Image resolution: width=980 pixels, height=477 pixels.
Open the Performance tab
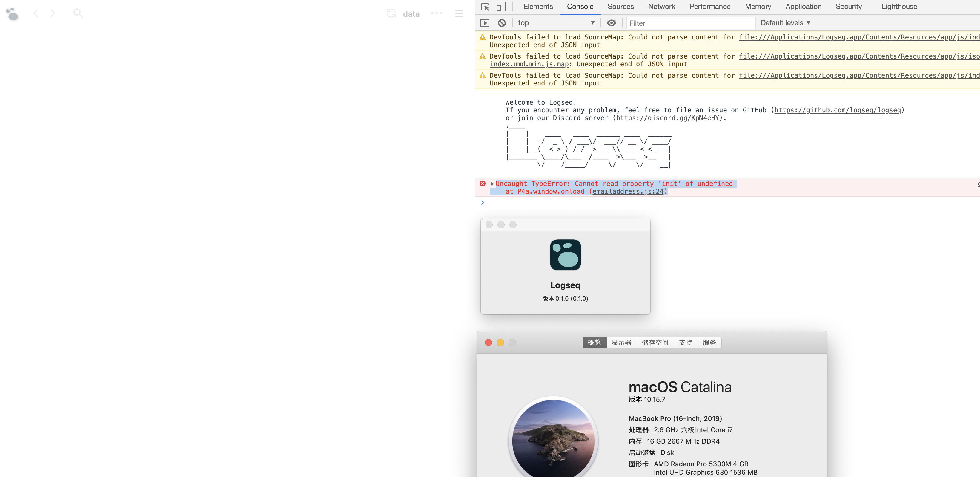pyautogui.click(x=710, y=7)
